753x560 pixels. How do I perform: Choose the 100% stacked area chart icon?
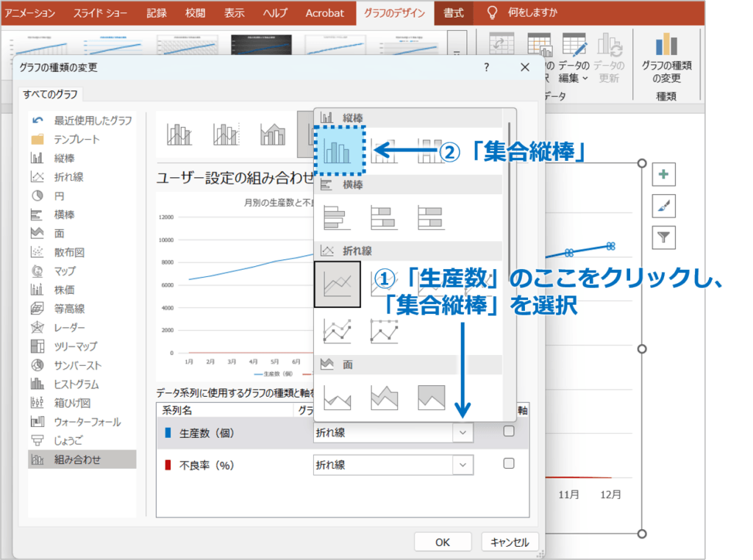pyautogui.click(x=431, y=398)
